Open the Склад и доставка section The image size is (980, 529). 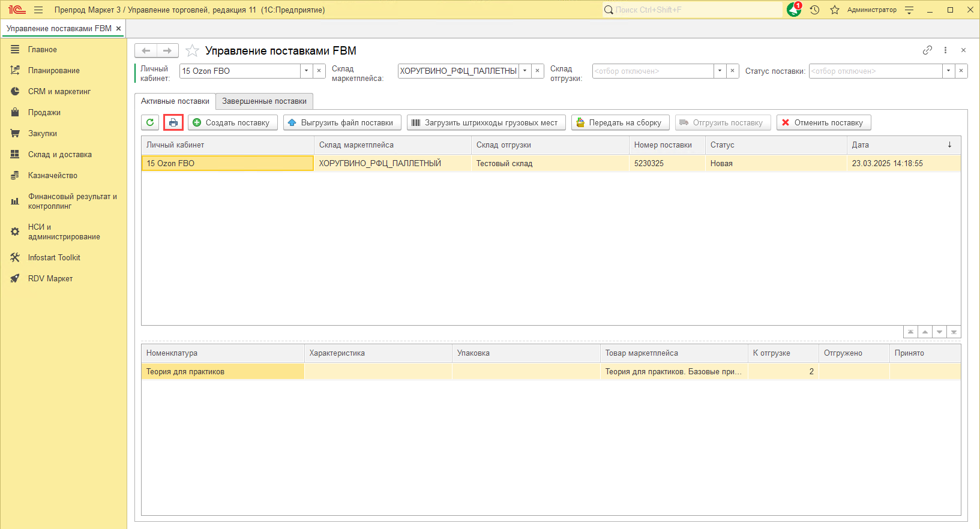coord(59,154)
